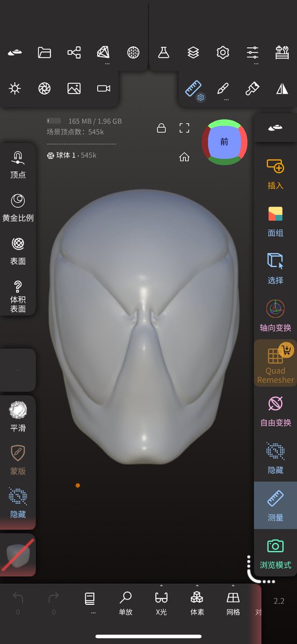Toggle 单放 solo view
This screenshot has height=644, width=297.
(x=125, y=603)
